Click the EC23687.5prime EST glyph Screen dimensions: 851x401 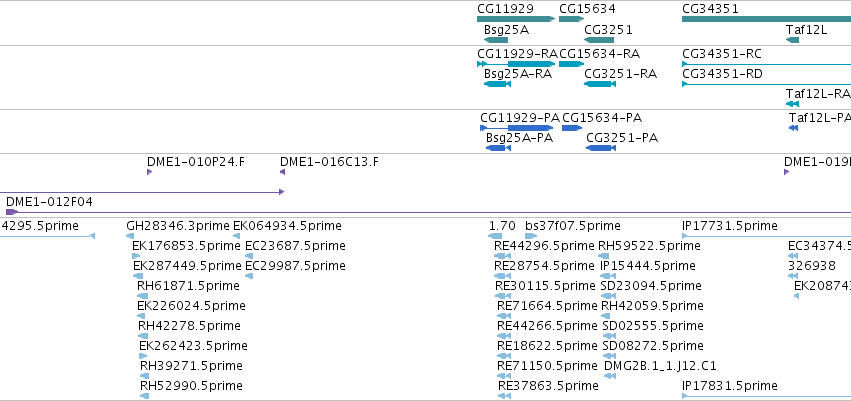coord(249,256)
